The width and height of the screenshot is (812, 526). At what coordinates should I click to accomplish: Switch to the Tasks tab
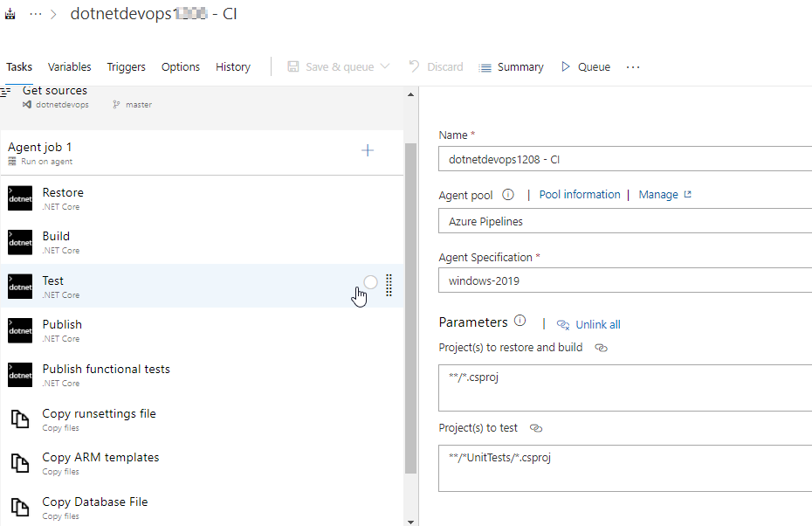click(19, 67)
